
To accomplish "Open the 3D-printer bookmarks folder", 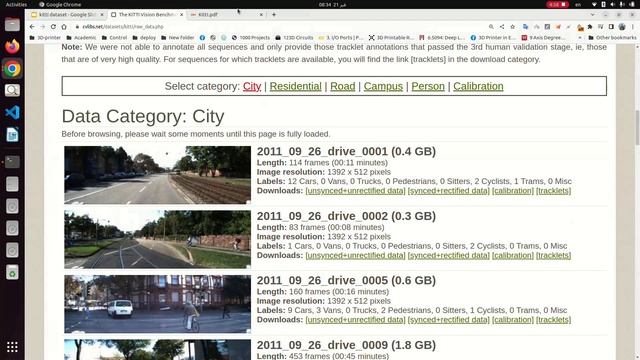I will 45,38.
